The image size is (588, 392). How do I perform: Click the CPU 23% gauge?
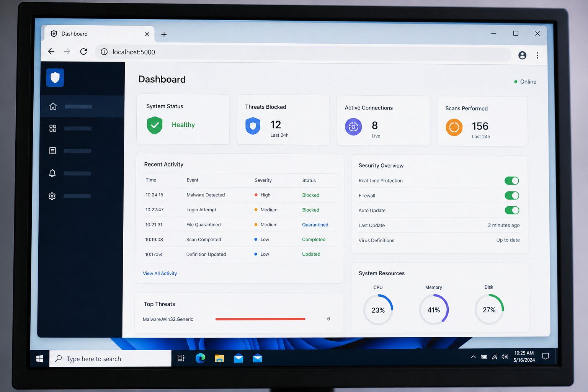378,310
